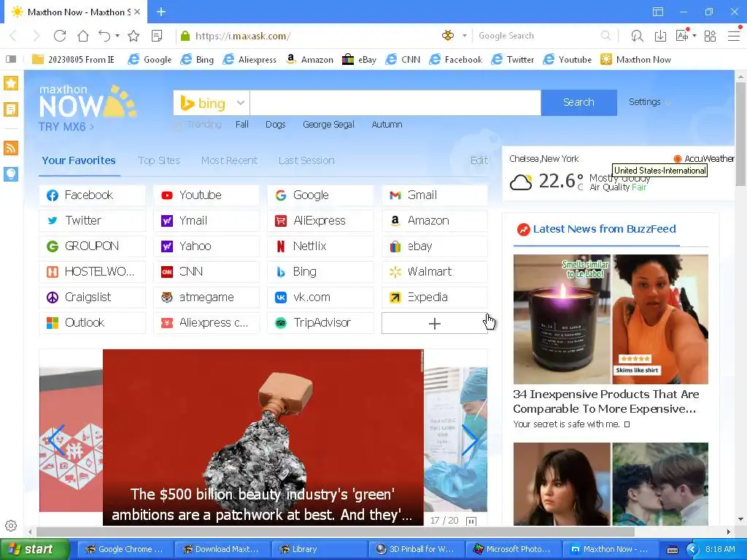
Task: Expand the translate icon dropdown arrow
Action: click(x=694, y=36)
